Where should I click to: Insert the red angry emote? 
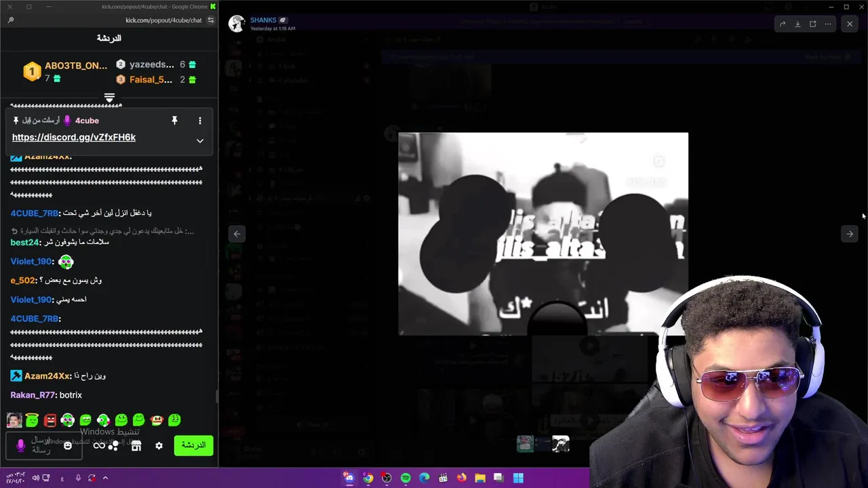(x=50, y=420)
